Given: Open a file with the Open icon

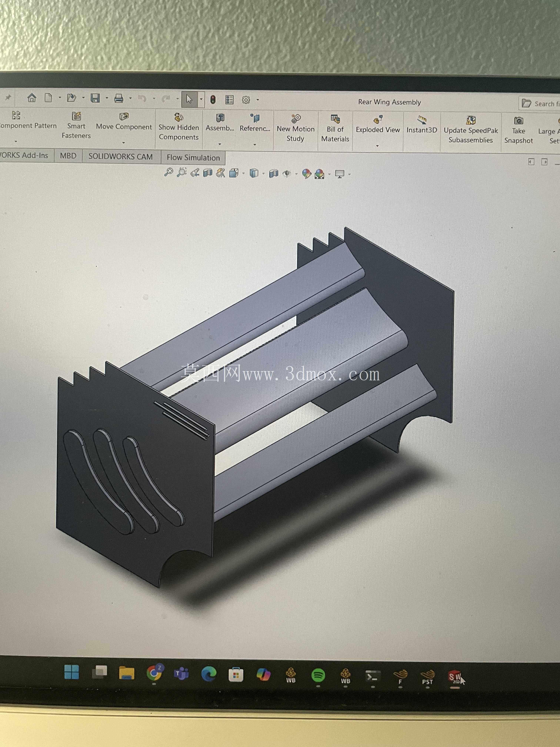Looking at the screenshot, I should [x=71, y=98].
